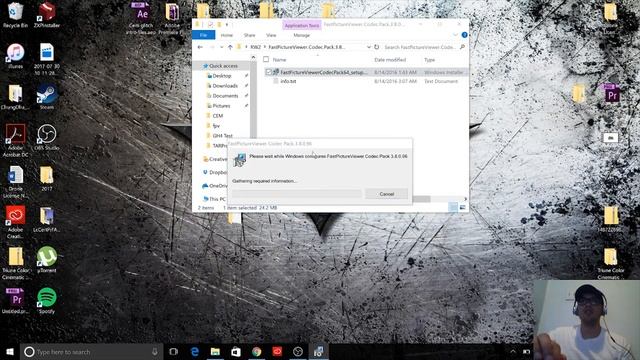Click the installer progress bar

[x=297, y=193]
